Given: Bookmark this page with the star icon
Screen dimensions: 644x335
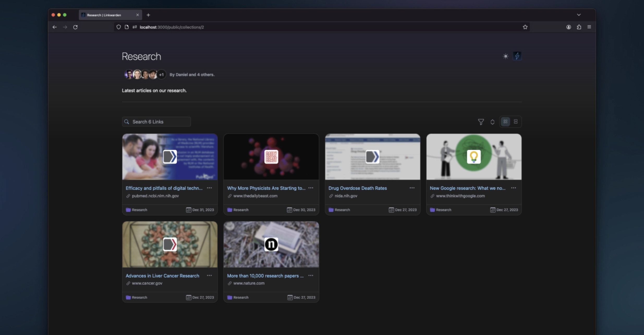Looking at the screenshot, I should (x=525, y=27).
